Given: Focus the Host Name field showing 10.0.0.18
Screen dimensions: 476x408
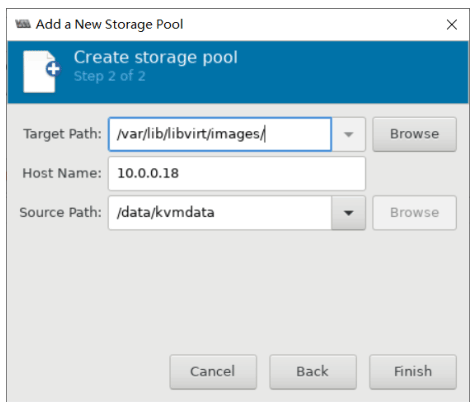Looking at the screenshot, I should (237, 174).
